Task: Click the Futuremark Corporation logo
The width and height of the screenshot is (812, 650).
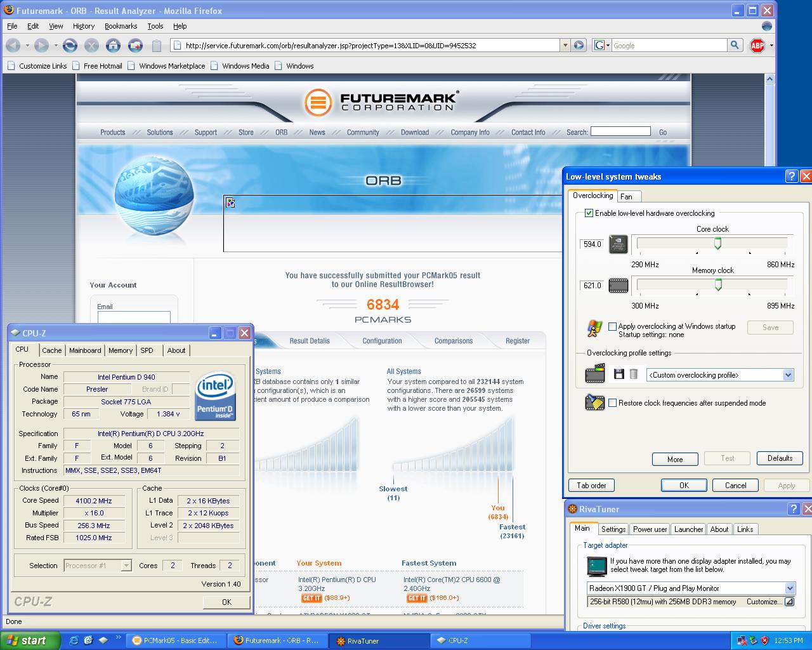Action: (382, 102)
